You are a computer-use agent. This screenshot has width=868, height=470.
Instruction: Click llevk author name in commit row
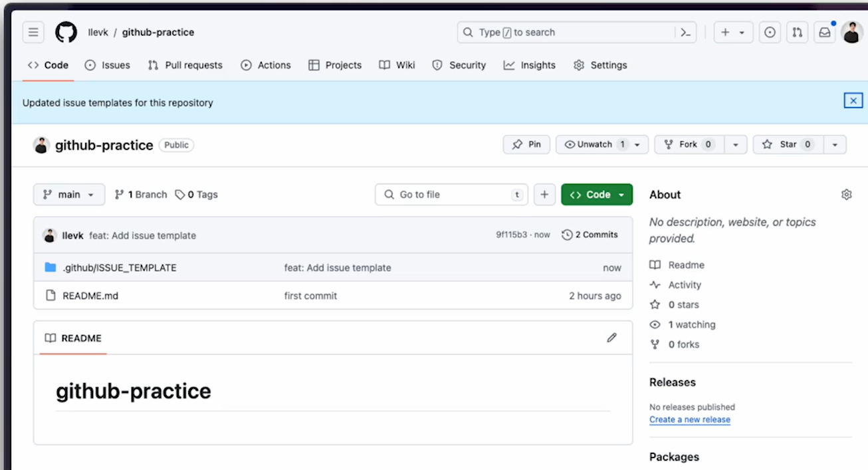[73, 235]
